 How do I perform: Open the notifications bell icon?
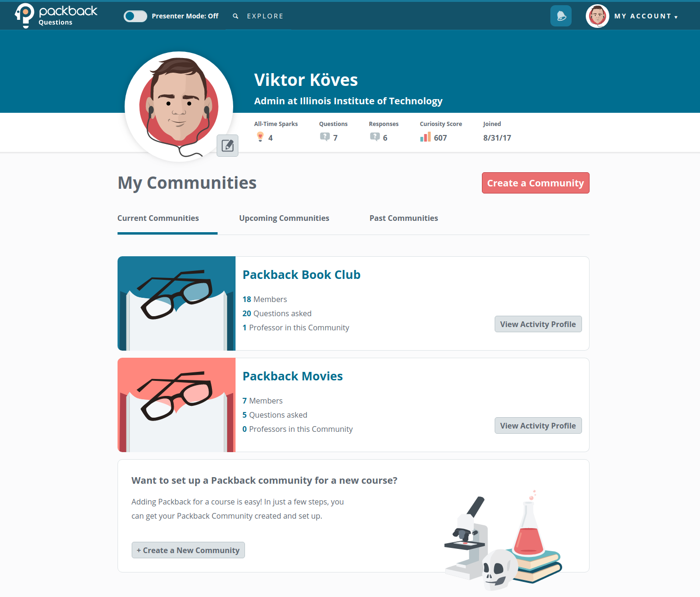click(x=561, y=16)
